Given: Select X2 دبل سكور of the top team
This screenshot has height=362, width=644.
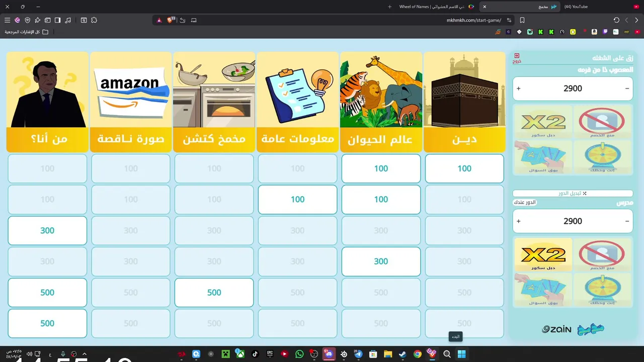Looking at the screenshot, I should [x=543, y=122].
